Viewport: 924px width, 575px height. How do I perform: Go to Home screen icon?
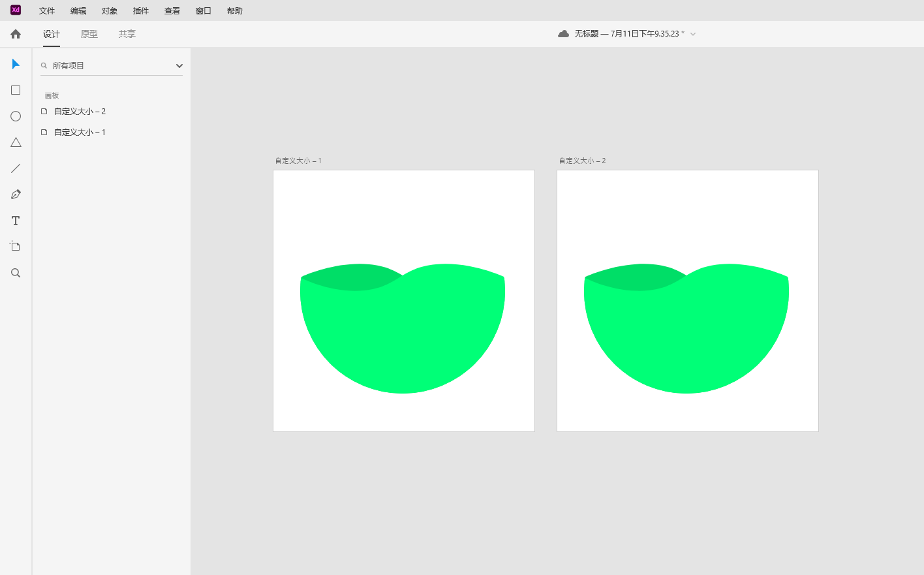click(x=16, y=34)
